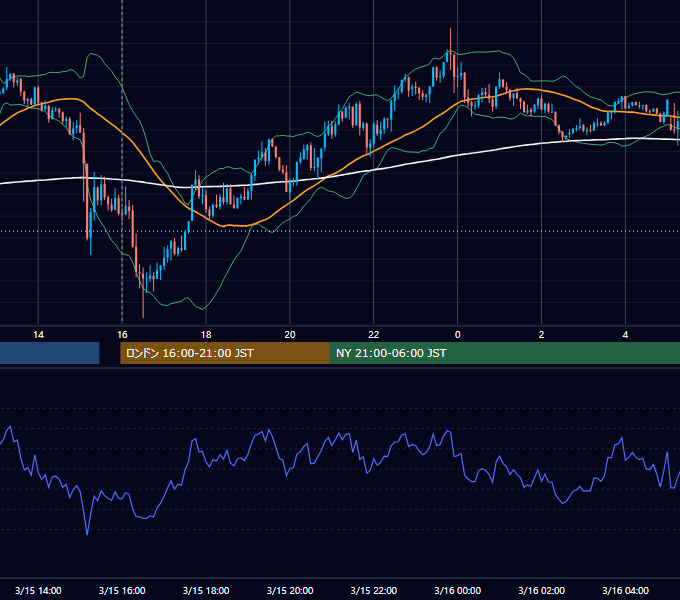Click the 0 hour axis label

tap(458, 335)
